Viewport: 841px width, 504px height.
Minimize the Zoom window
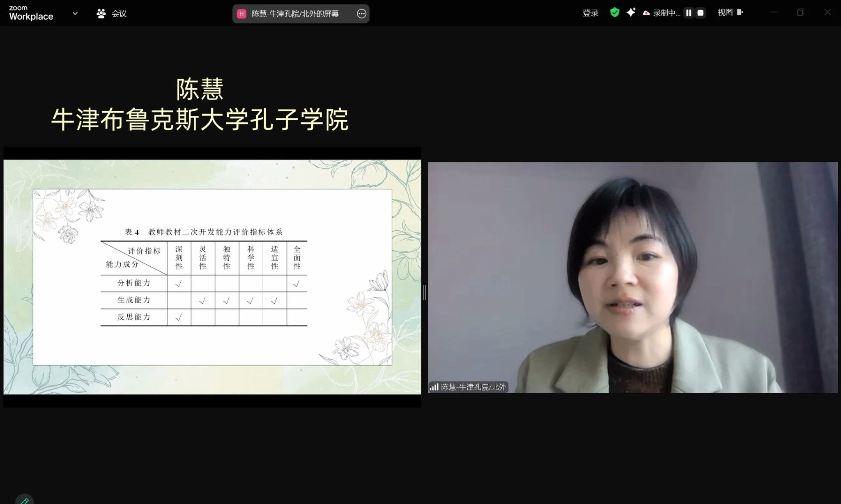point(774,12)
